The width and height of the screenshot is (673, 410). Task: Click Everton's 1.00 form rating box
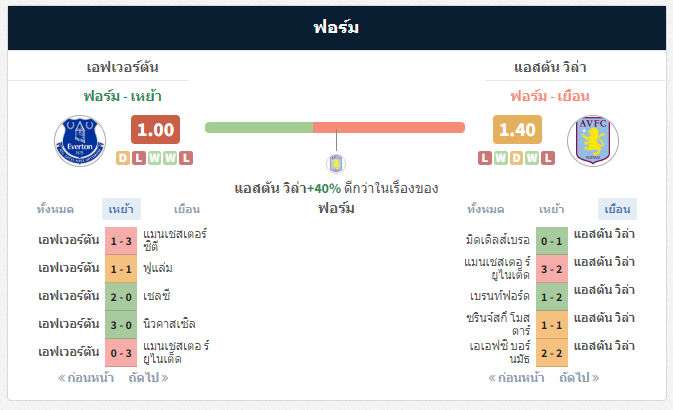tap(155, 129)
